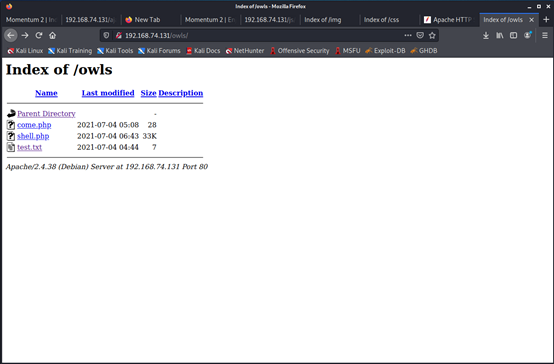Open page actions three-dot menu
This screenshot has height=364, width=554.
[x=408, y=35]
